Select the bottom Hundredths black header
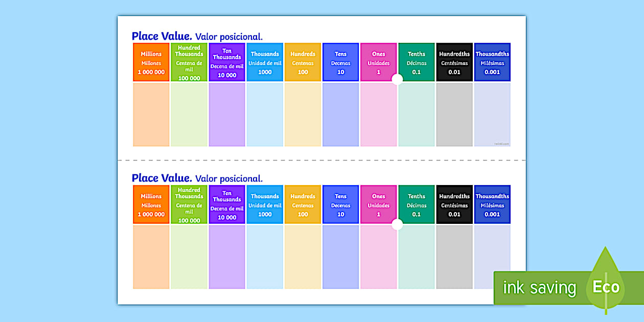The width and height of the screenshot is (644, 322). pos(454,204)
